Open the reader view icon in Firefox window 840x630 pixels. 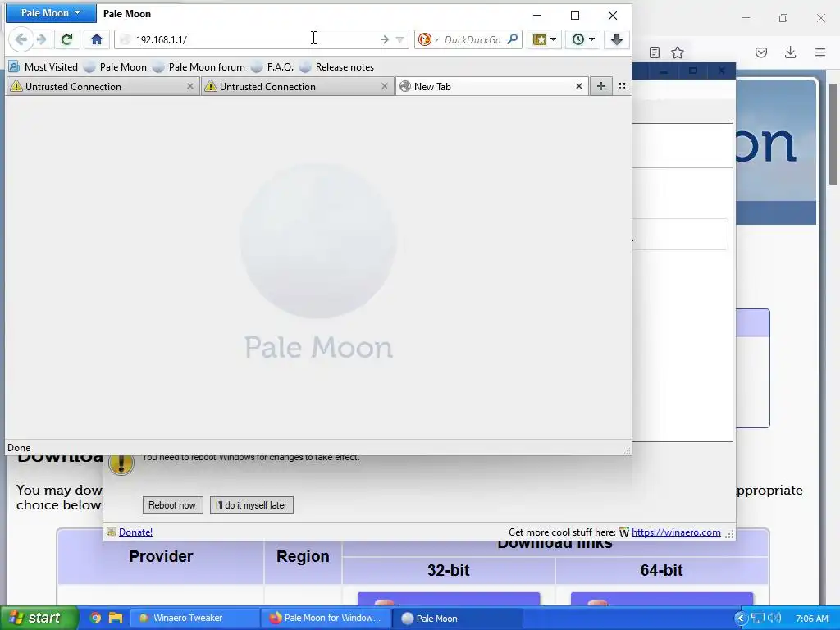(654, 52)
